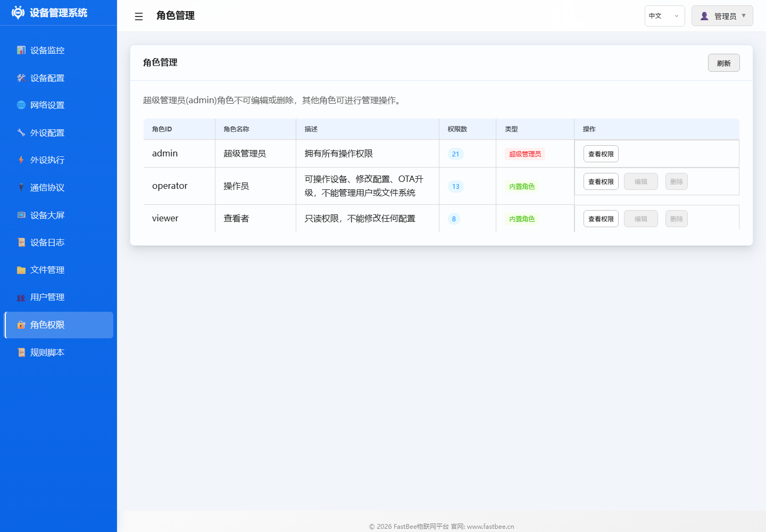Click the 类型 column header

click(535, 129)
